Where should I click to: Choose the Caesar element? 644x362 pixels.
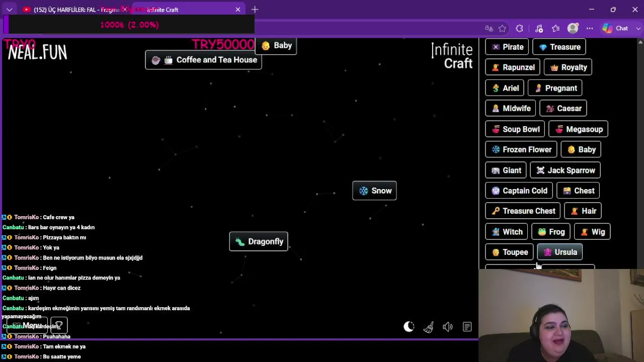(563, 109)
